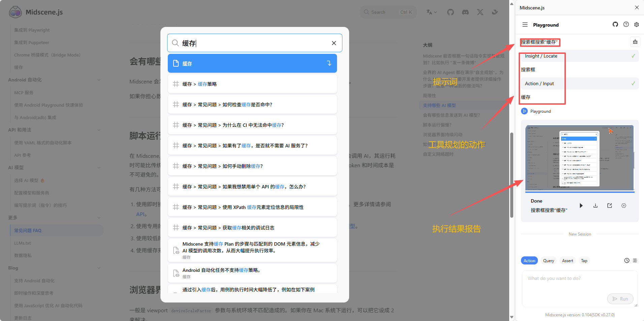Click the search input containing 缓存
644x321 pixels.
[x=254, y=43]
